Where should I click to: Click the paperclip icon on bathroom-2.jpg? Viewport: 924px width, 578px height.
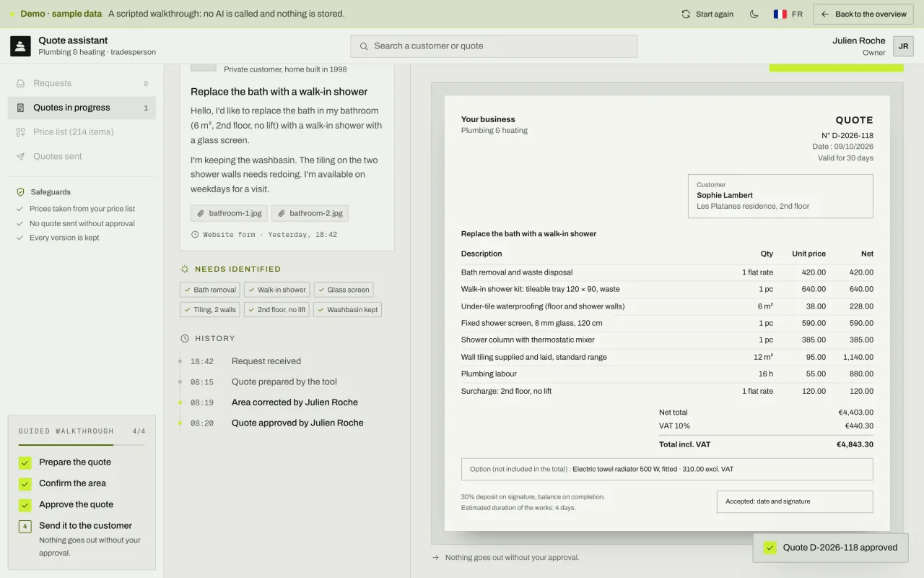[282, 213]
